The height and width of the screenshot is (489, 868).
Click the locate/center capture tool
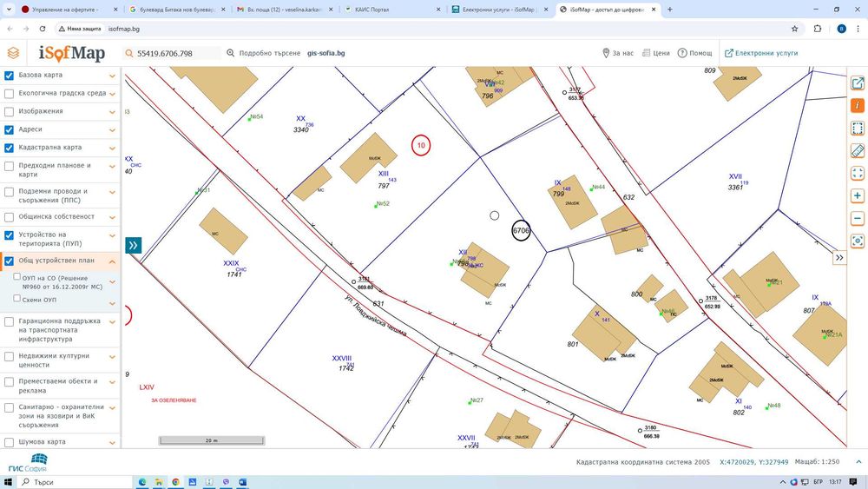point(857,241)
